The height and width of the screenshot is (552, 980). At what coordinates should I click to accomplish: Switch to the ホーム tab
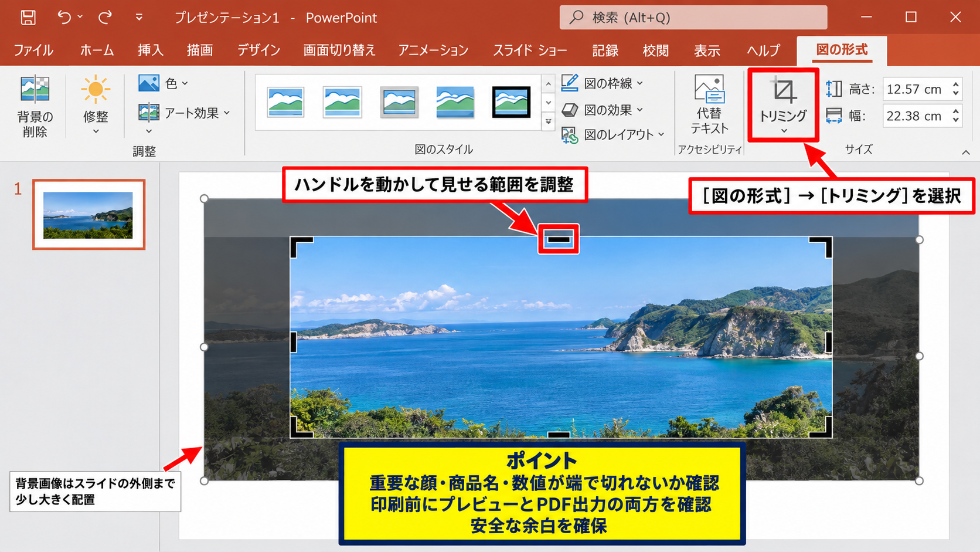(x=97, y=50)
